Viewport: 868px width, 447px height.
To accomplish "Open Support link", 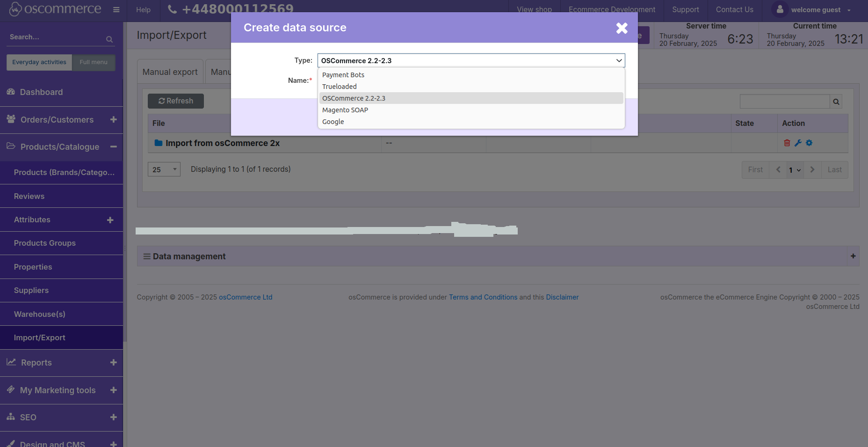I will coord(685,9).
